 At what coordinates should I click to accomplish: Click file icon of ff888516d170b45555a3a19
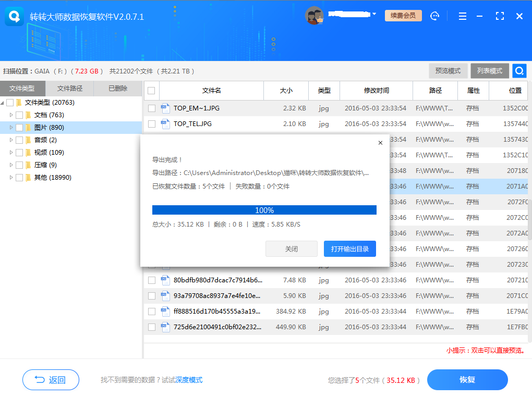[x=165, y=311]
